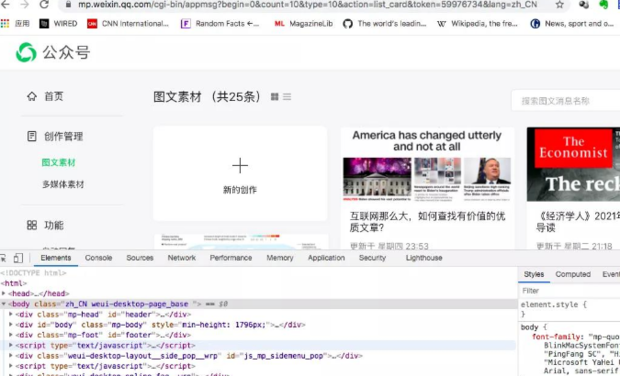Click the element.style rule

tap(554, 304)
